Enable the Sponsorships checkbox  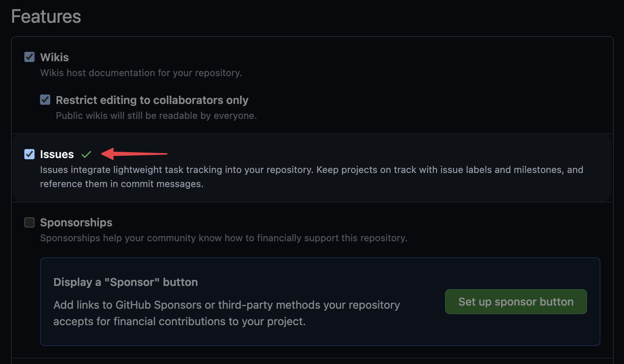(x=29, y=222)
